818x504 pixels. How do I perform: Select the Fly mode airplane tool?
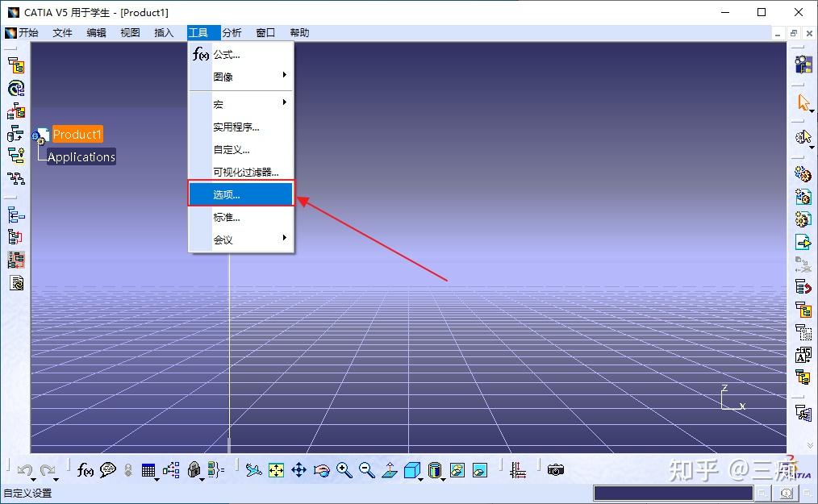pyautogui.click(x=252, y=469)
